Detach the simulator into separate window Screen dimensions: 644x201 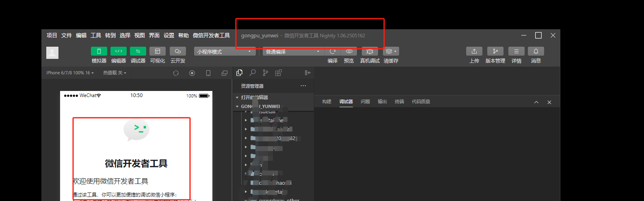[x=225, y=73]
